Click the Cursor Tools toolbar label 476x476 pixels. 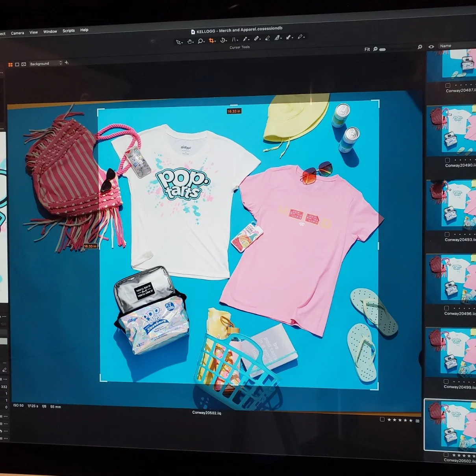click(x=240, y=47)
